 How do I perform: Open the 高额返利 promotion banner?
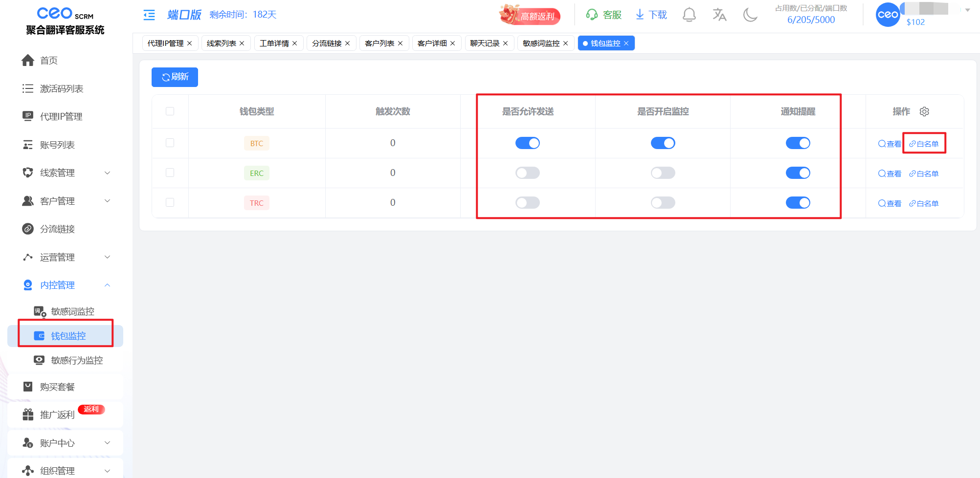coord(530,15)
